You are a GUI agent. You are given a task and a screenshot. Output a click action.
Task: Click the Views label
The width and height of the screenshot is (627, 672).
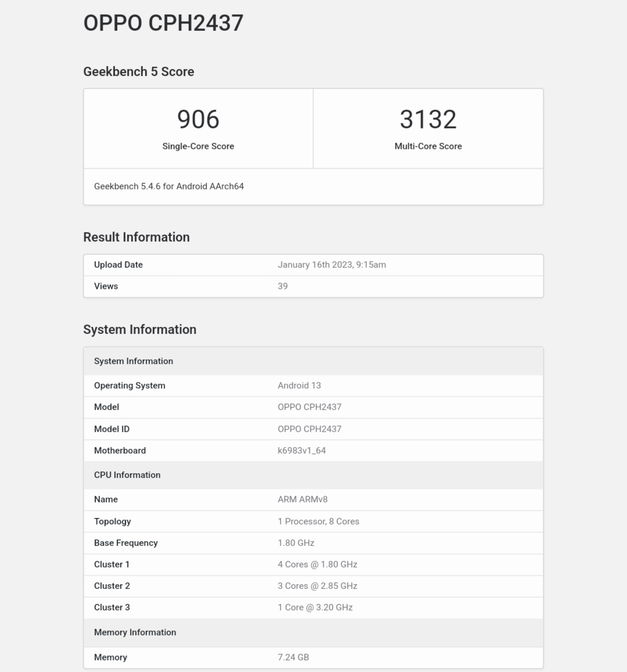tap(106, 286)
